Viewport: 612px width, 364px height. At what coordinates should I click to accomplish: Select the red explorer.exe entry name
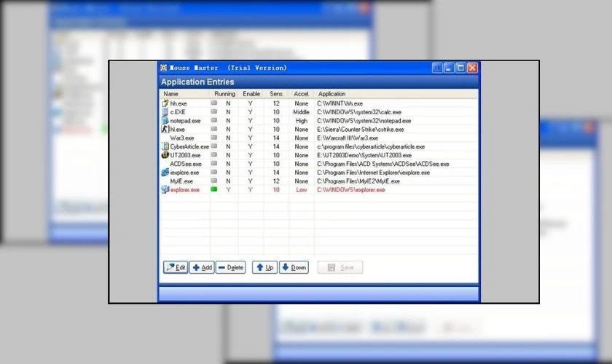(x=184, y=189)
